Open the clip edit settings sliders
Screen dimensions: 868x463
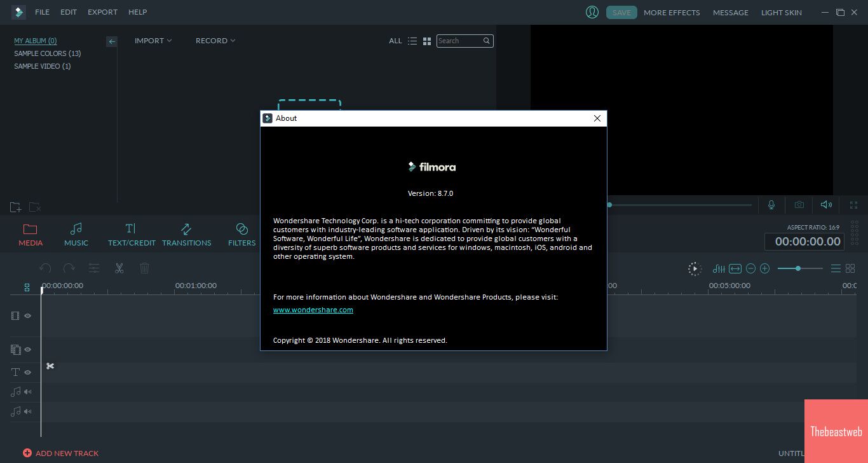tap(94, 268)
